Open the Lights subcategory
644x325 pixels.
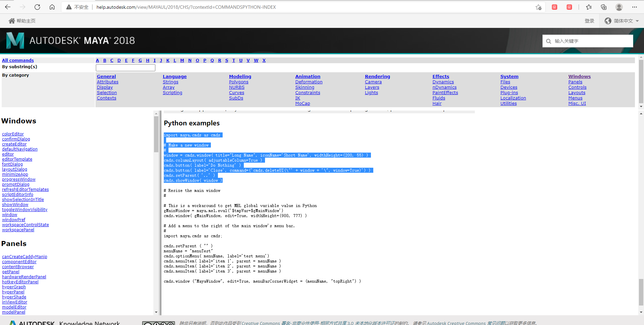point(371,93)
